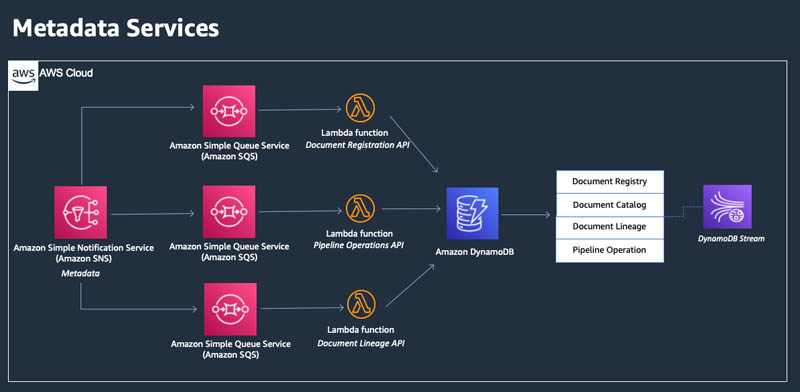The width and height of the screenshot is (800, 392).
Task: Click the Metadata Services title
Action: [116, 29]
